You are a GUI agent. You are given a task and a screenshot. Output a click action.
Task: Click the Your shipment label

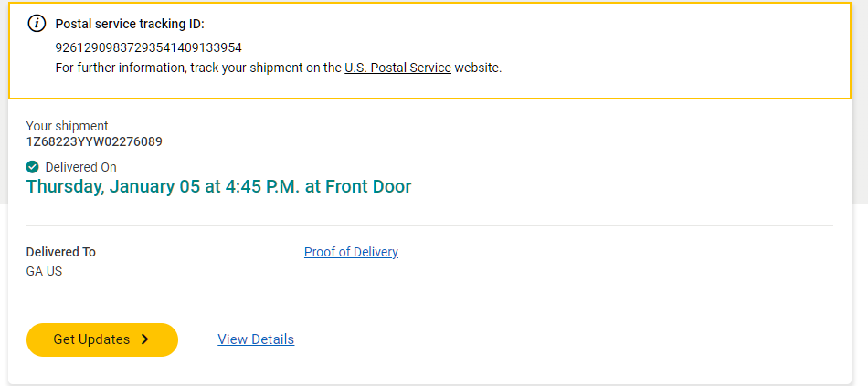(67, 126)
